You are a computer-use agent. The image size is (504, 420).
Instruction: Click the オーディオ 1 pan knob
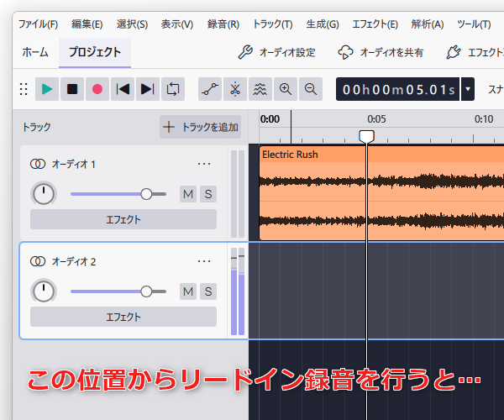[x=44, y=194]
